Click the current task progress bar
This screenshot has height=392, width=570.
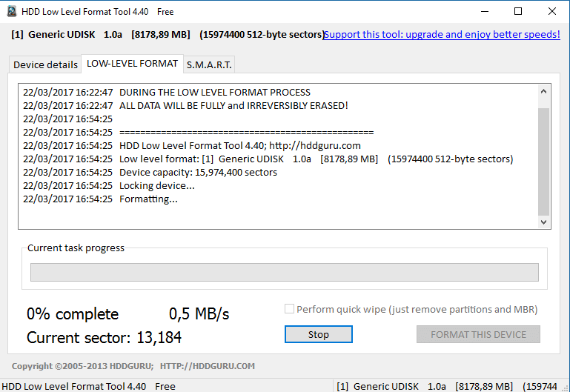pos(285,272)
